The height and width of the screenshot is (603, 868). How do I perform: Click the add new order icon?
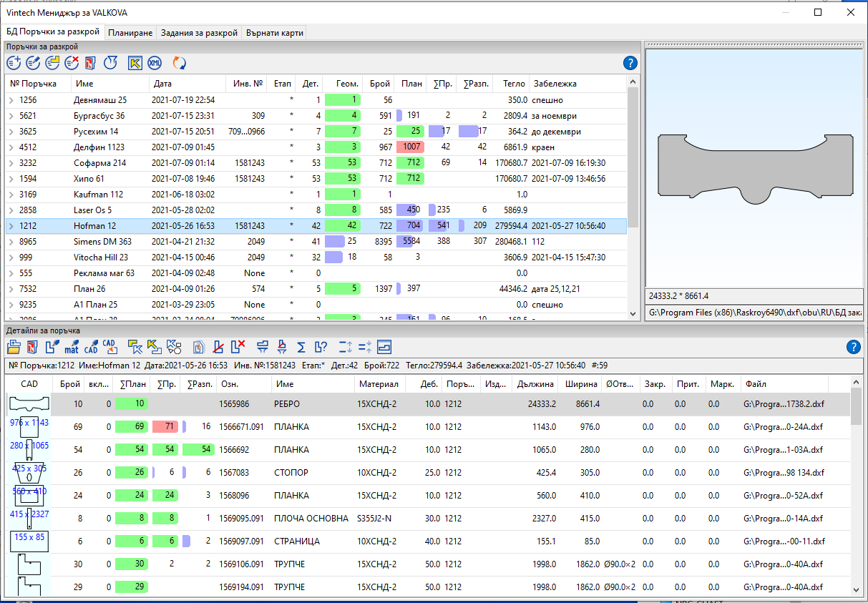point(14,63)
